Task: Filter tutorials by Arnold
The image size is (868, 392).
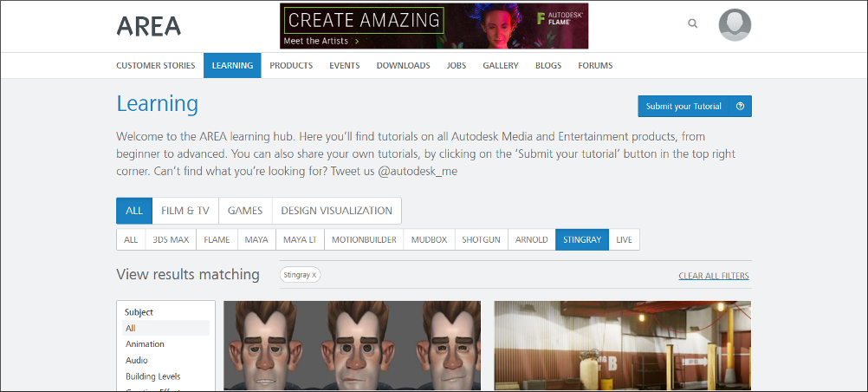Action: (531, 239)
